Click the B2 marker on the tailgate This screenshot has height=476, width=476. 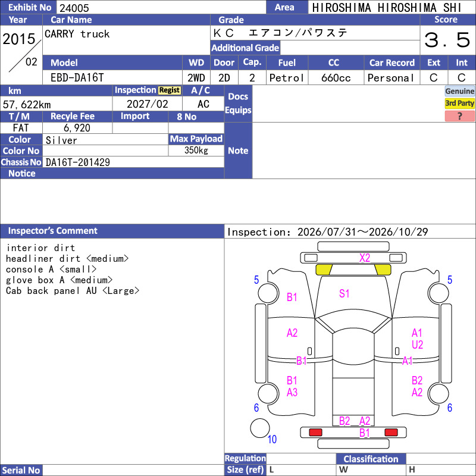pyautogui.click(x=345, y=421)
